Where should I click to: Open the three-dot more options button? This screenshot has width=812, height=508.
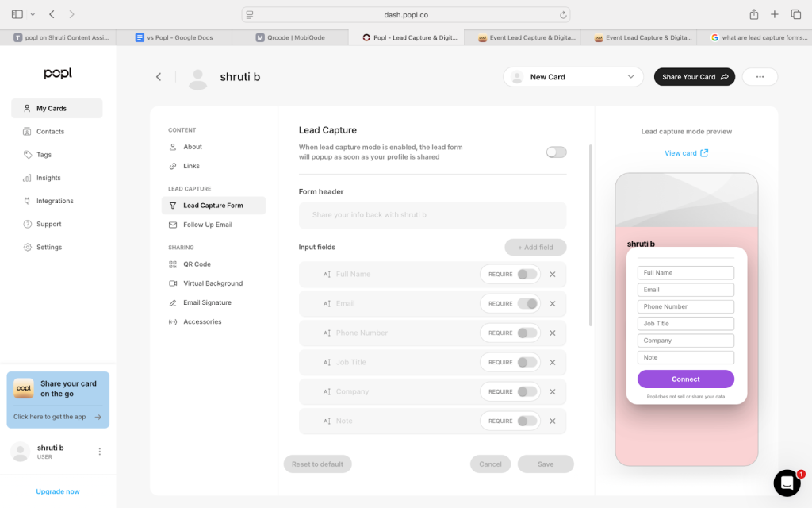[760, 77]
